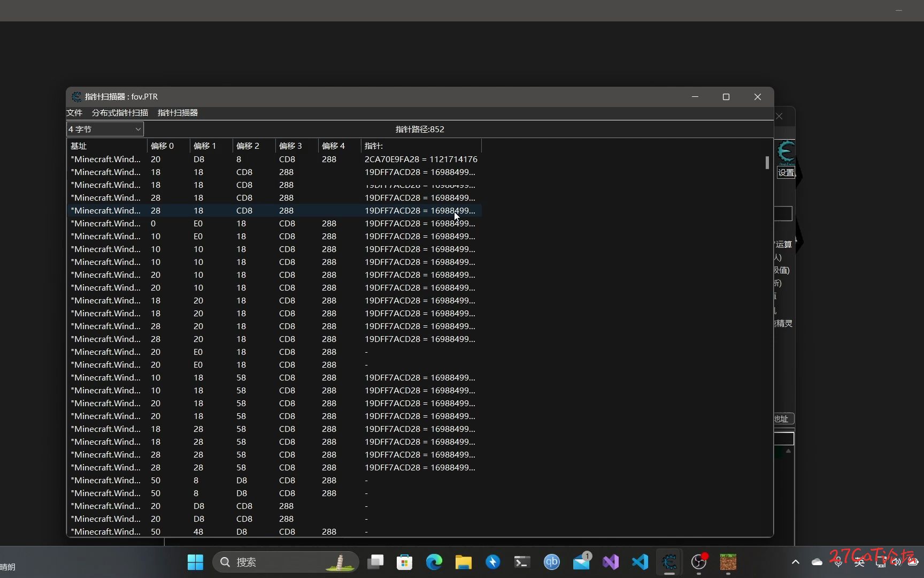
Task: Open the blue bird app on taskbar
Action: [x=493, y=562]
